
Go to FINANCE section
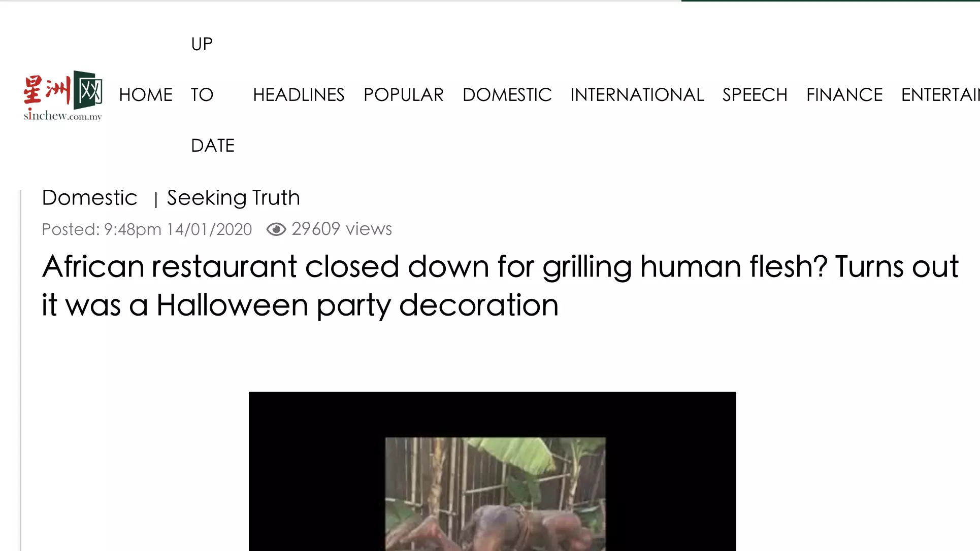844,95
